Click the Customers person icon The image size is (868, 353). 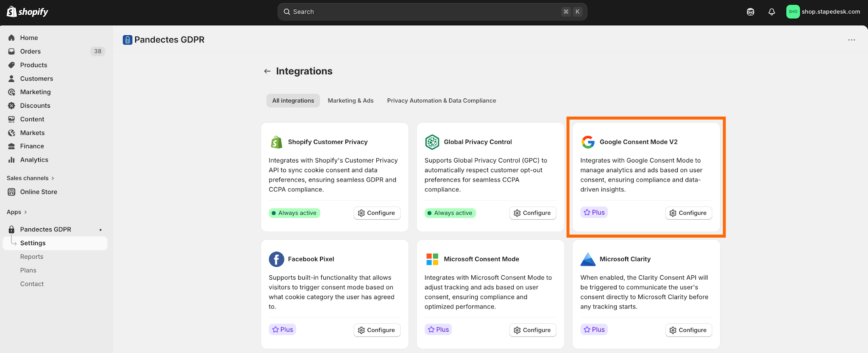11,78
